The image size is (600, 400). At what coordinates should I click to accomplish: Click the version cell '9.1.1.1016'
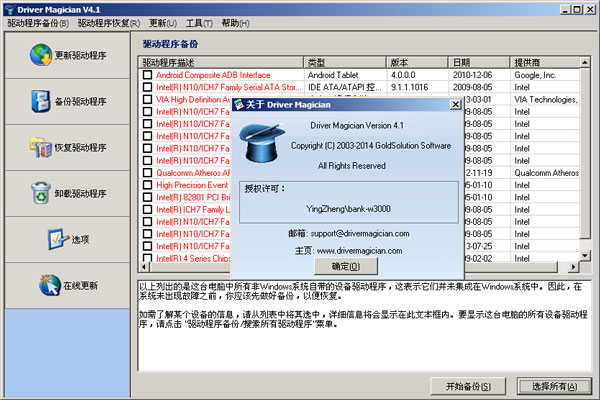click(409, 87)
